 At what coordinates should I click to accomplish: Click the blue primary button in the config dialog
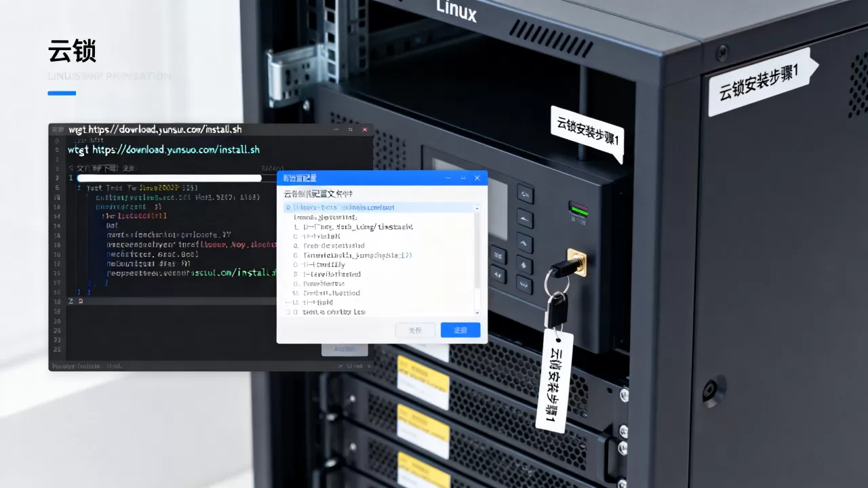[x=460, y=330]
